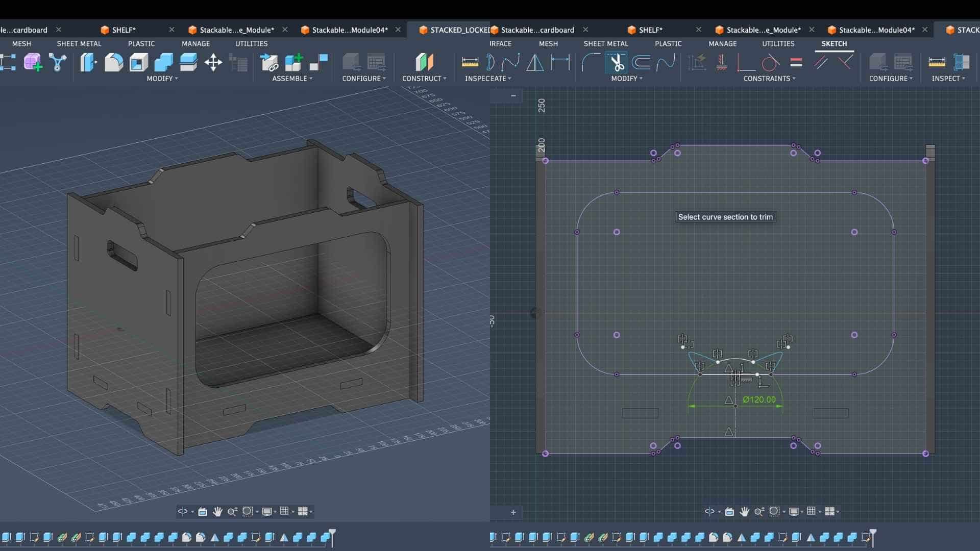Switch to the SKETCH ribbon tab
Image resolution: width=980 pixels, height=551 pixels.
tap(834, 44)
